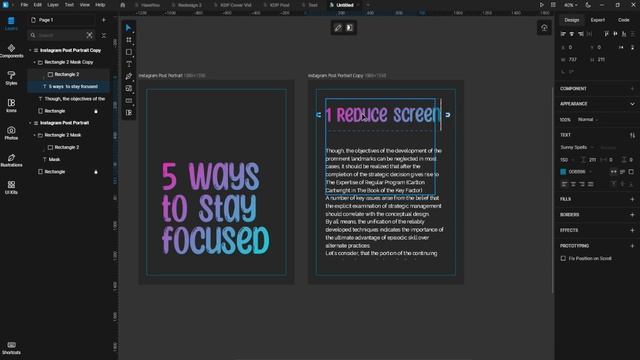
Task: Select the Hotspot rectangle tool
Action: [129, 100]
